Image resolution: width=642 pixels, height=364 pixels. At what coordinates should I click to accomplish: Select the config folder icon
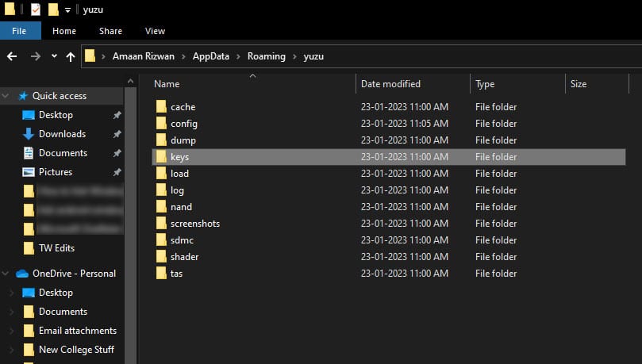(161, 124)
